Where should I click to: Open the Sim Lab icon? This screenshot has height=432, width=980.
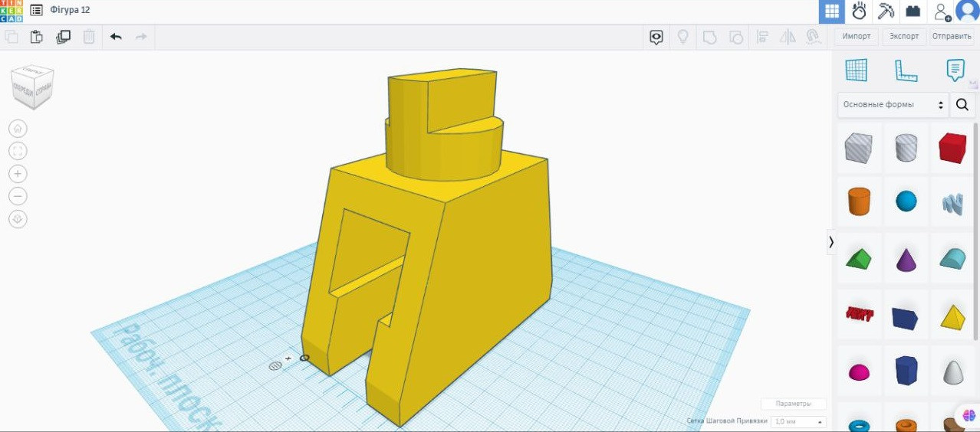pyautogui.click(x=859, y=11)
